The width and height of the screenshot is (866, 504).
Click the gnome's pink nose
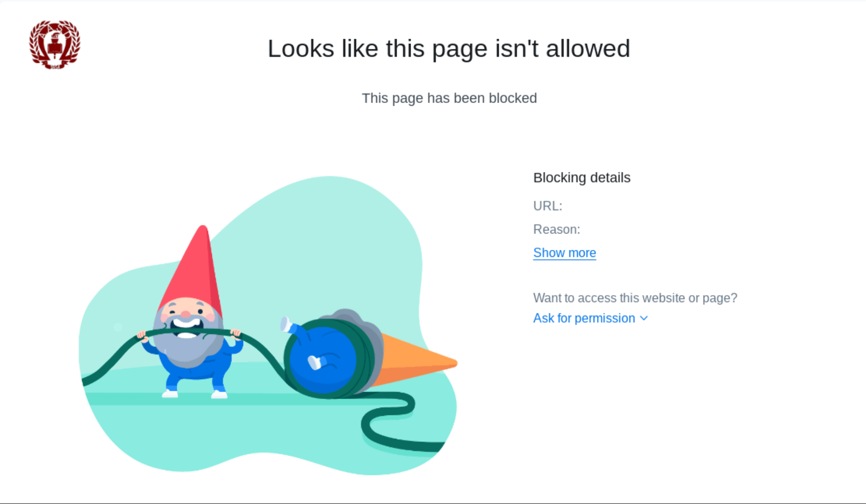(186, 314)
